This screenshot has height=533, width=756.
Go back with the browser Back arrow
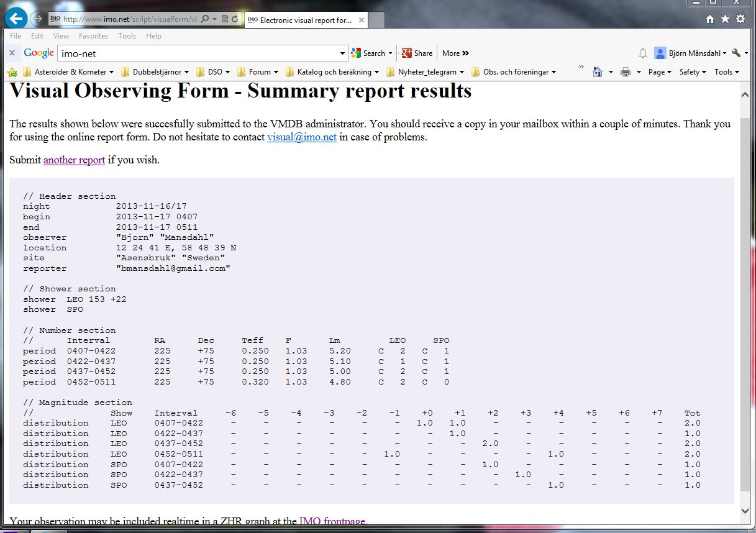click(16, 18)
